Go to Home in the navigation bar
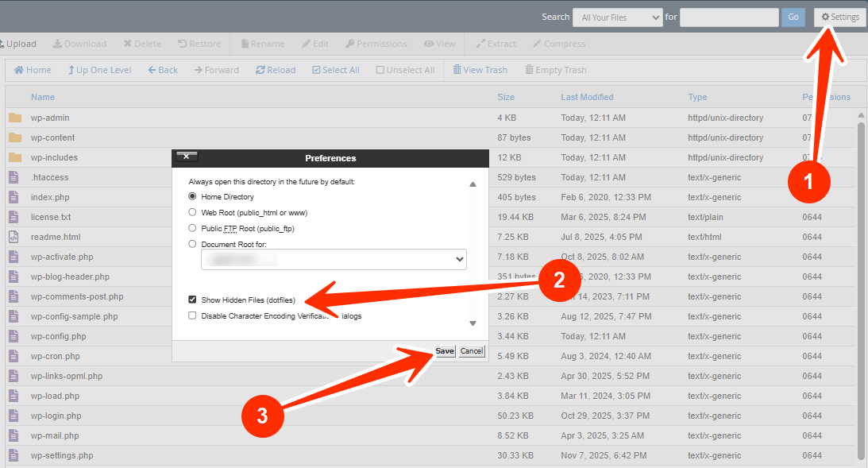Image resolution: width=868 pixels, height=468 pixels. pos(19,70)
